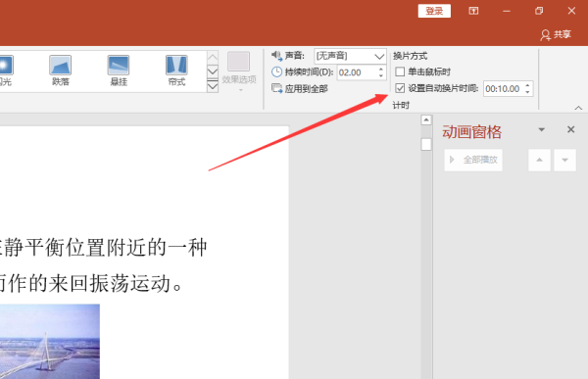This screenshot has height=379, width=588.
Task: Click the 持续时间 clock icon
Action: pos(276,71)
